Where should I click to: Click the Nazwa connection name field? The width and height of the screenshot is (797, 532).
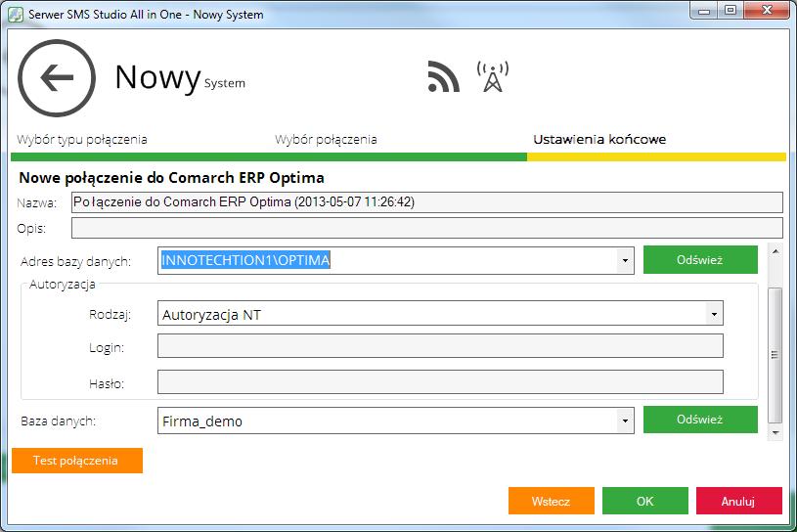point(427,202)
